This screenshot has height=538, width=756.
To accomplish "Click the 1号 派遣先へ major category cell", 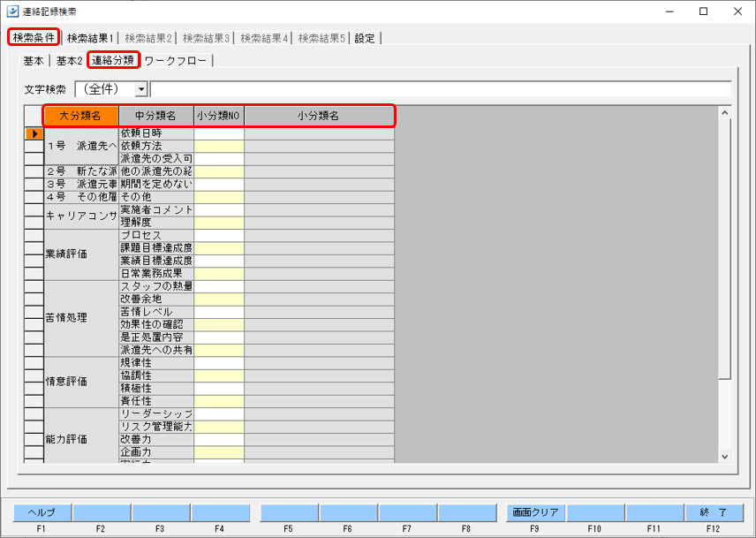I will point(81,146).
